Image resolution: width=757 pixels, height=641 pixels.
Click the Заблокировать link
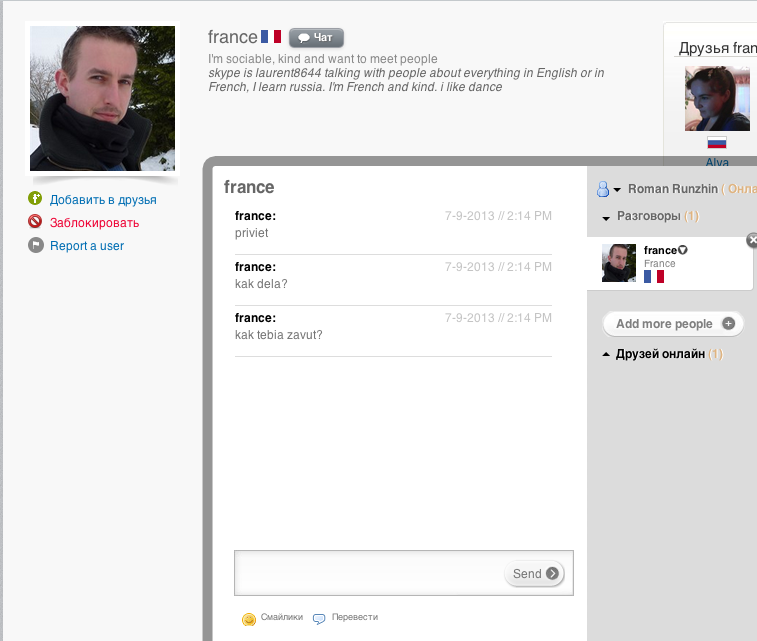[x=95, y=223]
